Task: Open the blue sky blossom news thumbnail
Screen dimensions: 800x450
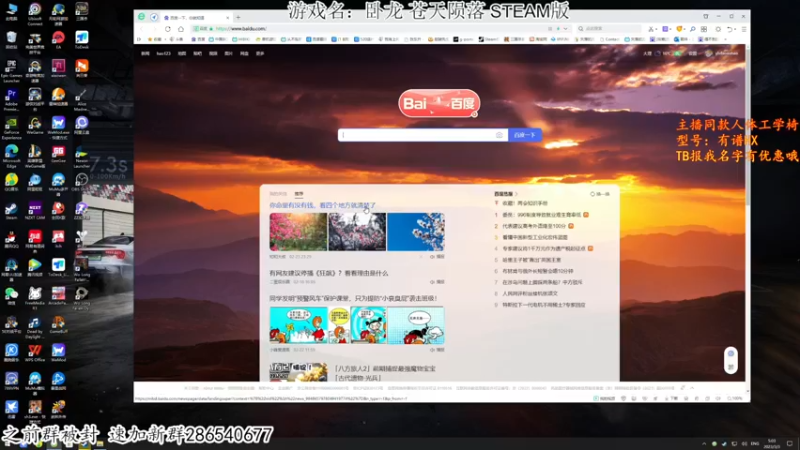Action: (416, 232)
